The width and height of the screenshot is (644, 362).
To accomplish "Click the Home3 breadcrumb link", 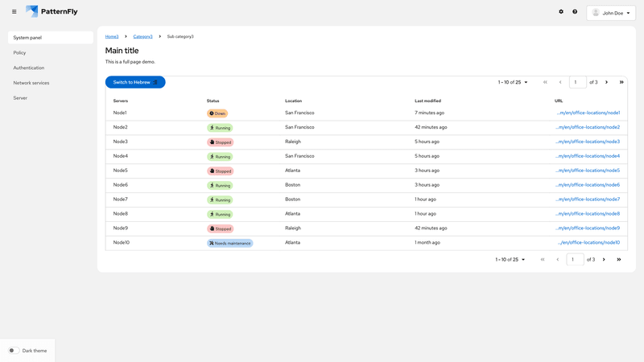I will click(112, 36).
